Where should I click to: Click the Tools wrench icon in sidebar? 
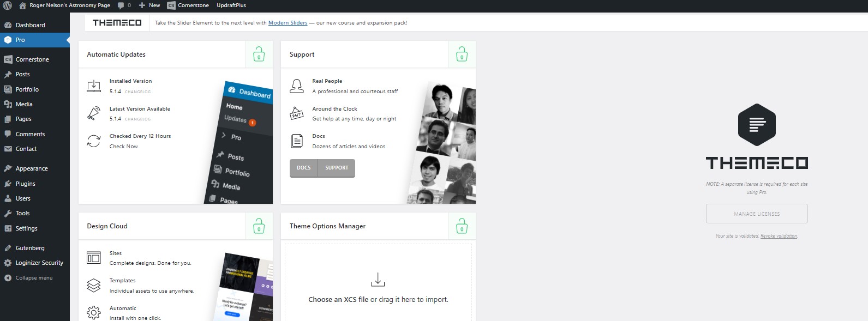click(x=8, y=213)
